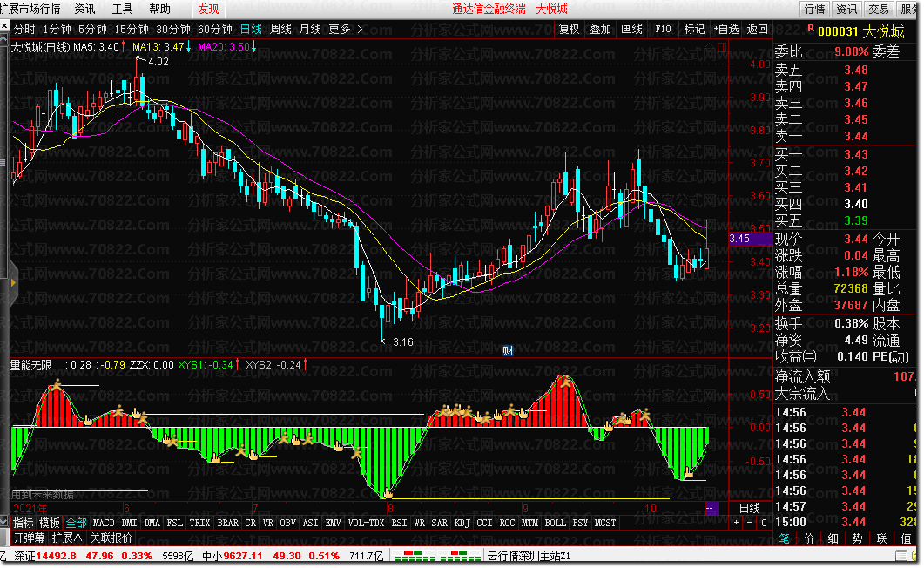The image size is (924, 568).
Task: Click the 标记 mark button
Action: tap(694, 29)
